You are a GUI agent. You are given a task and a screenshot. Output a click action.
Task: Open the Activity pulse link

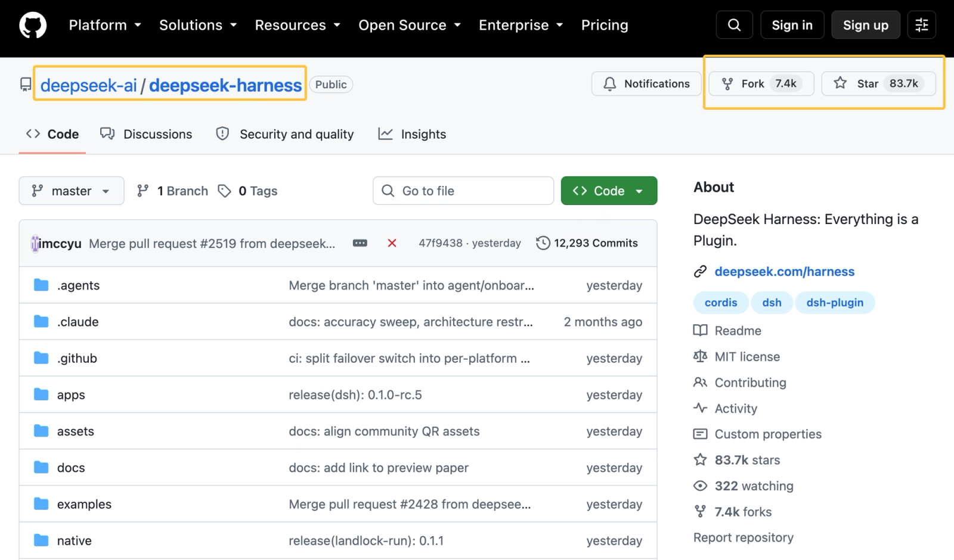tap(725, 409)
